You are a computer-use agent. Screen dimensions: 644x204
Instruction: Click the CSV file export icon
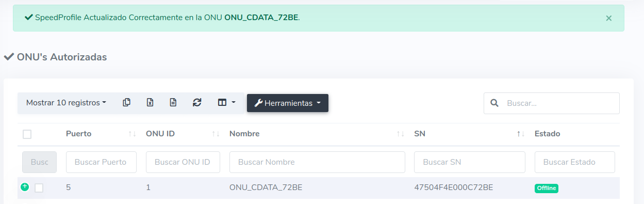[x=173, y=103]
